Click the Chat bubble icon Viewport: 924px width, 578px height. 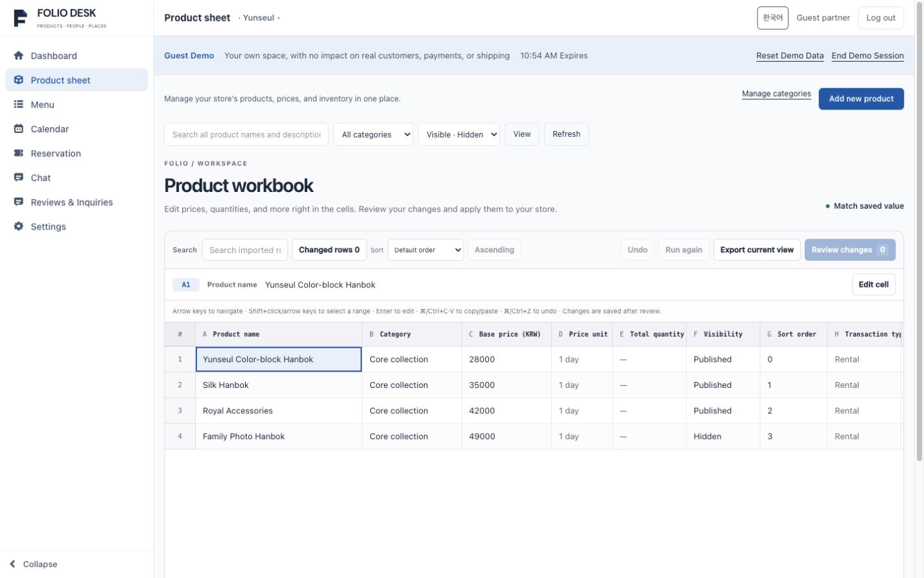[18, 178]
